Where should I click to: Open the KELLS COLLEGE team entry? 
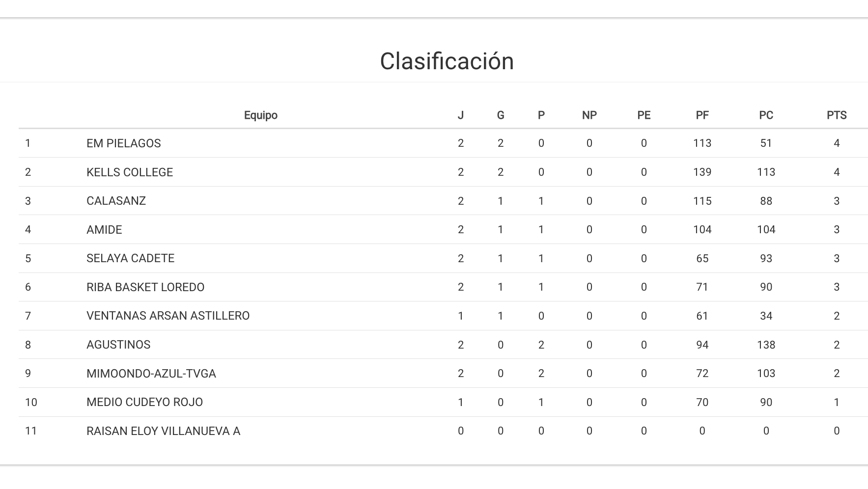click(x=130, y=172)
